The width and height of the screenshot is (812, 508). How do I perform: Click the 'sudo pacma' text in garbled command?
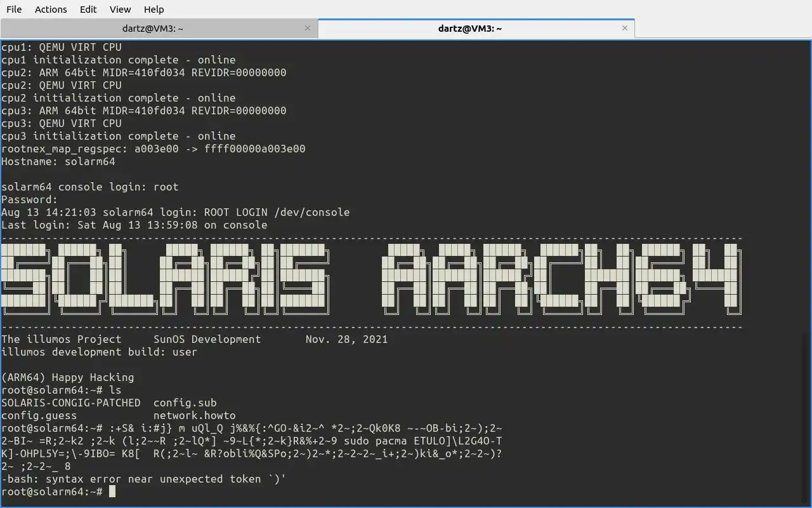click(x=376, y=441)
